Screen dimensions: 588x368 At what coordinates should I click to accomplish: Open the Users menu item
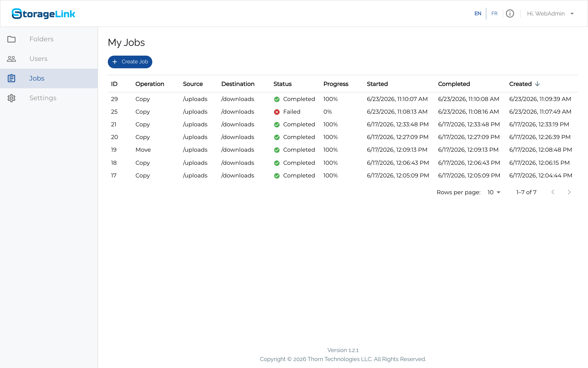(x=49, y=59)
